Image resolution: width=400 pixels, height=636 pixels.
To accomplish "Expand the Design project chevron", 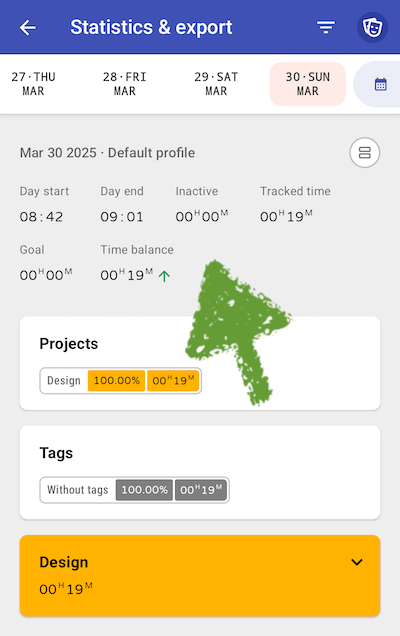I will coord(357,562).
